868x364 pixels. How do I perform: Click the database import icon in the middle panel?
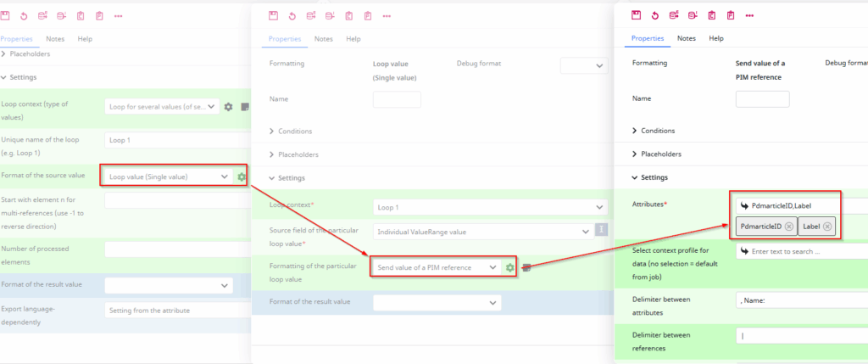pyautogui.click(x=330, y=15)
